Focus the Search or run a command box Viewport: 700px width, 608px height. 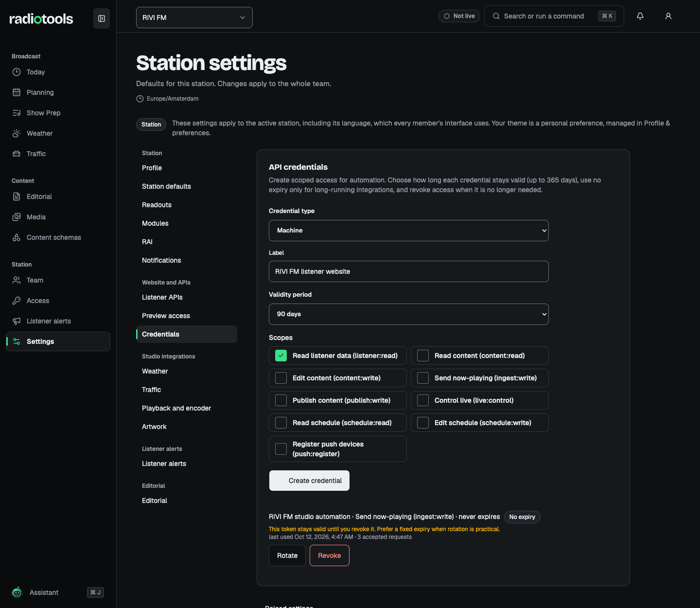click(x=554, y=16)
